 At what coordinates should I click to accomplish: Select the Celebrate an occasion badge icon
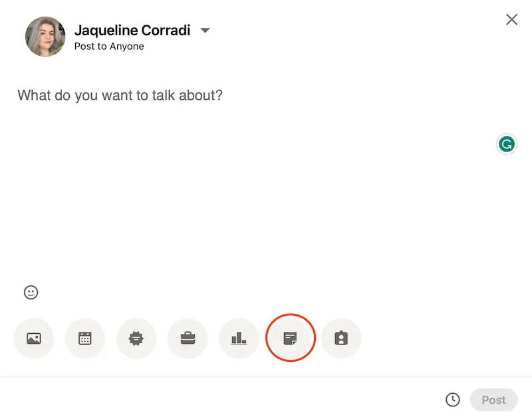pos(136,339)
